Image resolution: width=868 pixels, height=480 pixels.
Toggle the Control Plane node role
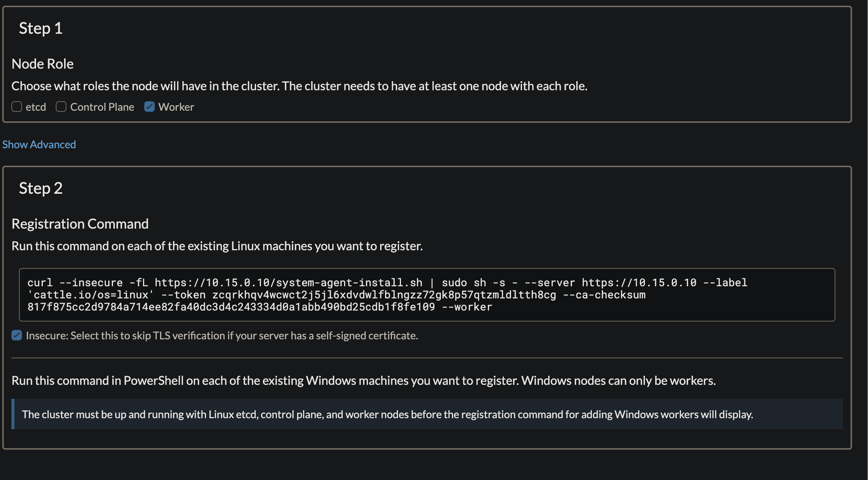coord(60,107)
